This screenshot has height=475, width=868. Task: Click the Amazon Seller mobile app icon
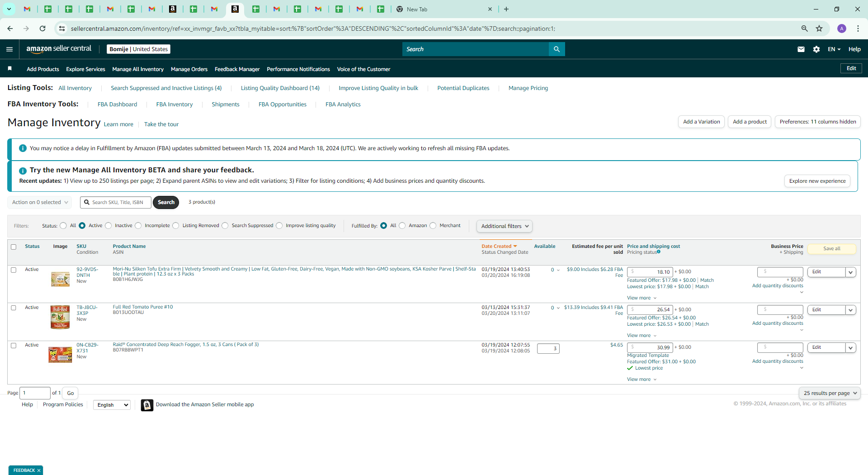pos(147,405)
